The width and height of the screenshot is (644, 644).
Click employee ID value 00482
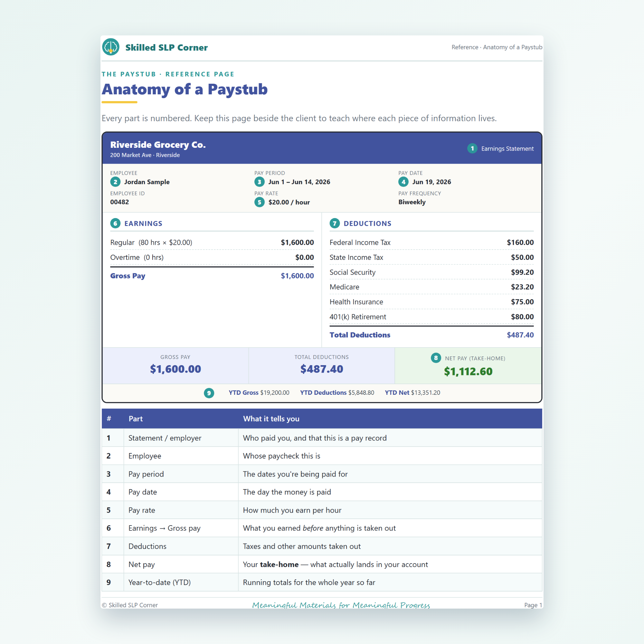(120, 202)
